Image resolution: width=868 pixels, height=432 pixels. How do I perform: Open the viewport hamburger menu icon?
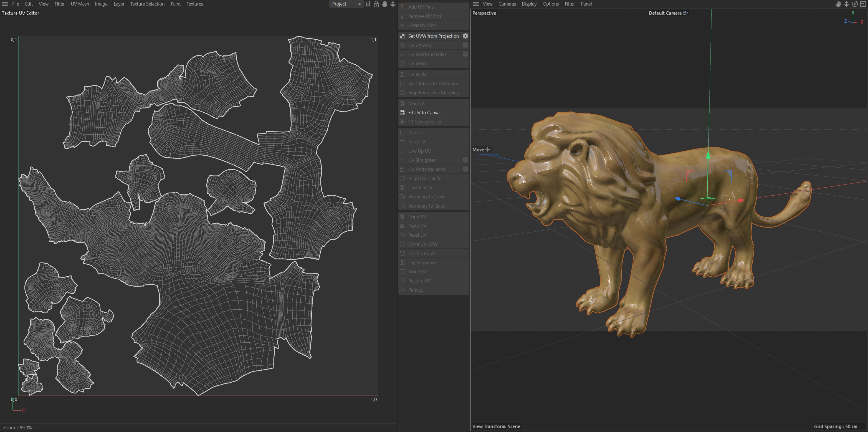point(476,4)
